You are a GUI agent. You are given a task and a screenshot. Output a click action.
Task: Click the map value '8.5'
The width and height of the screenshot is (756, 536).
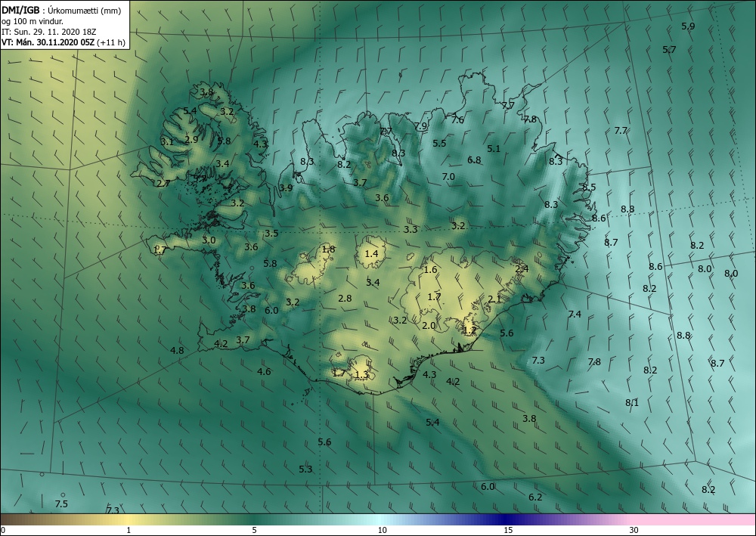point(589,187)
